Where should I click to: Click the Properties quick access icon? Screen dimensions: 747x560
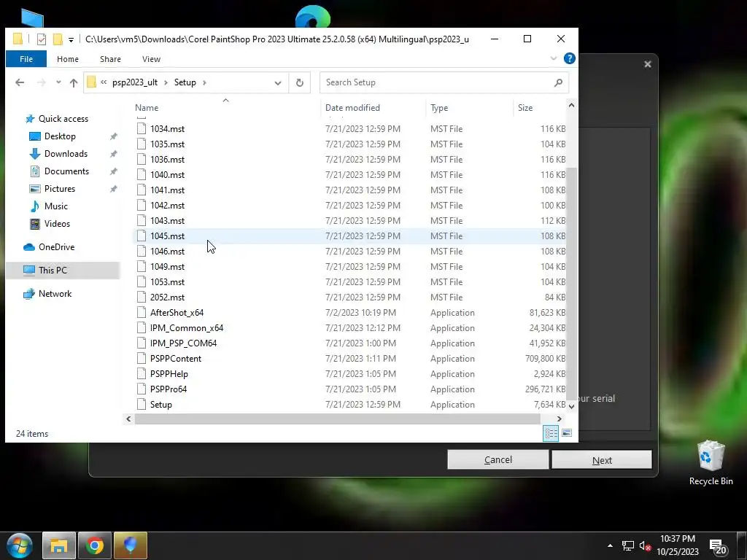[x=42, y=39]
